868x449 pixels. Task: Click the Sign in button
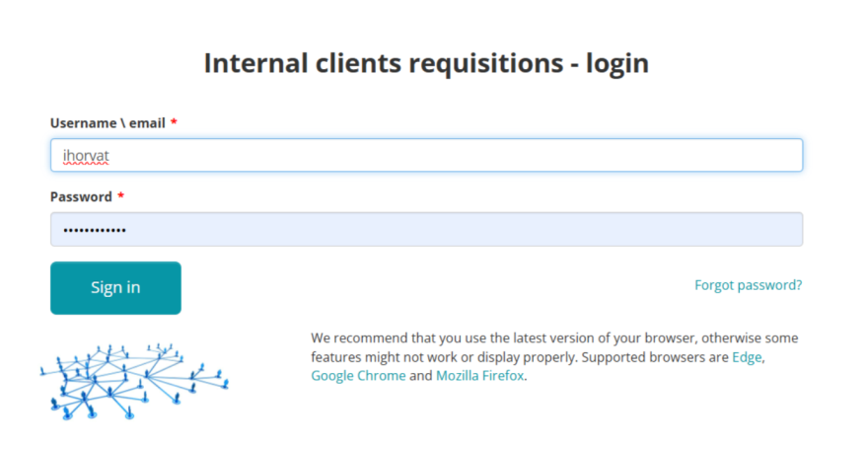click(x=115, y=287)
